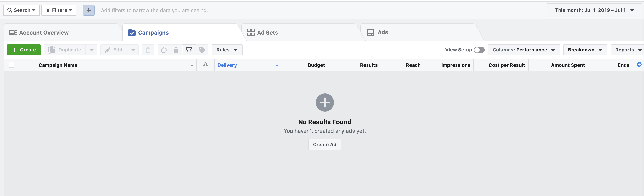Open the date range dropdown
The image size is (644, 196).
click(x=594, y=10)
